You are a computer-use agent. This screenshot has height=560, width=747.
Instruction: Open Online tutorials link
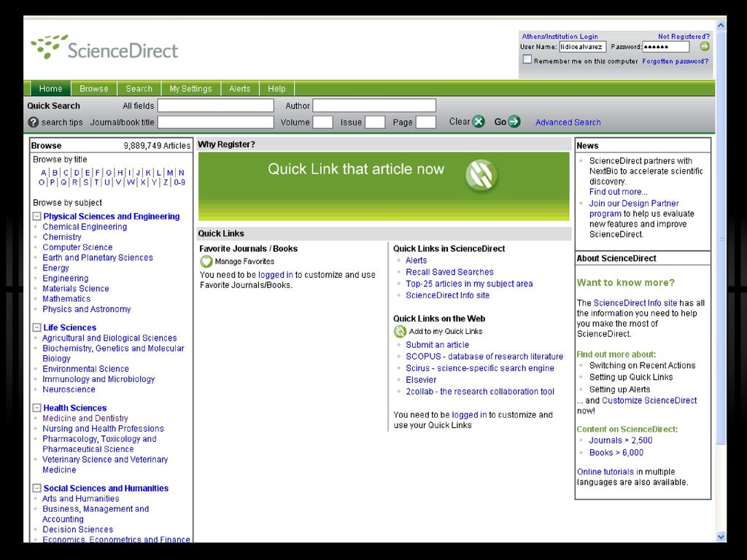tap(605, 472)
